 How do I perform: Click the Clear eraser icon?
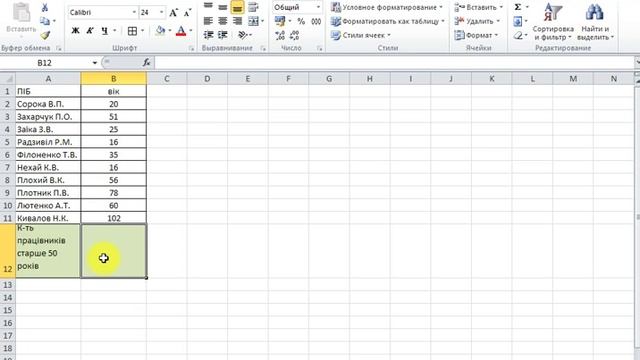tap(518, 36)
